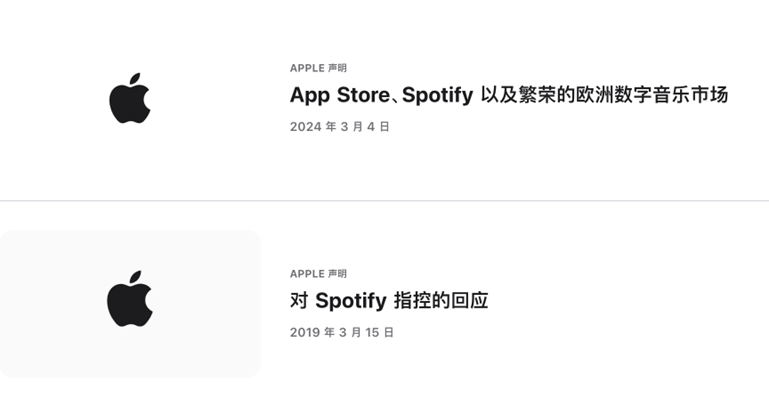Open headline "App Store、Spotify 以及繁荣的欧洲数字音乐市场"
The height and width of the screenshot is (399, 769).
(x=509, y=95)
